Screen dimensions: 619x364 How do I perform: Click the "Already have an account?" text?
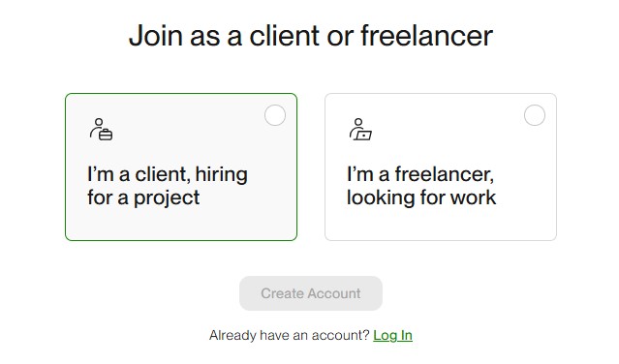[289, 335]
